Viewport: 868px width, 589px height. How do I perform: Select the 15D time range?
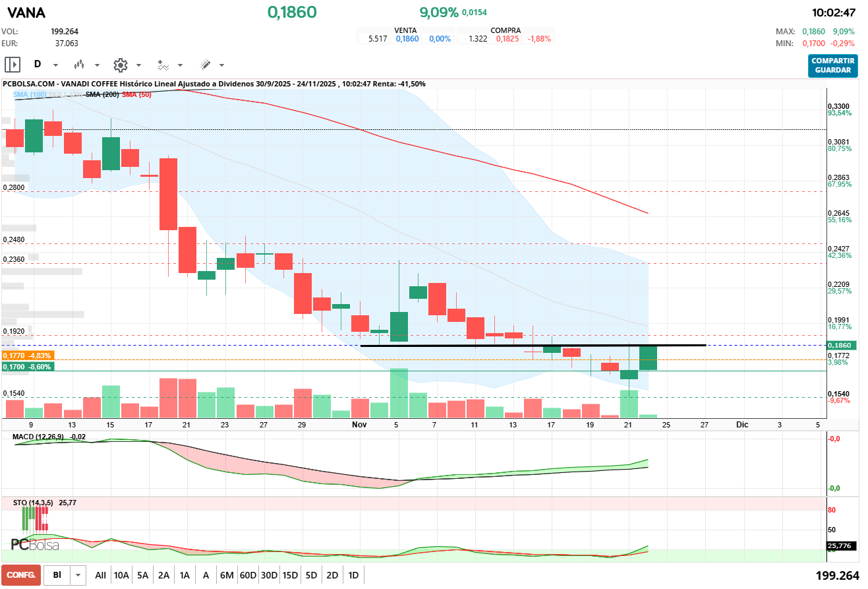click(x=290, y=575)
